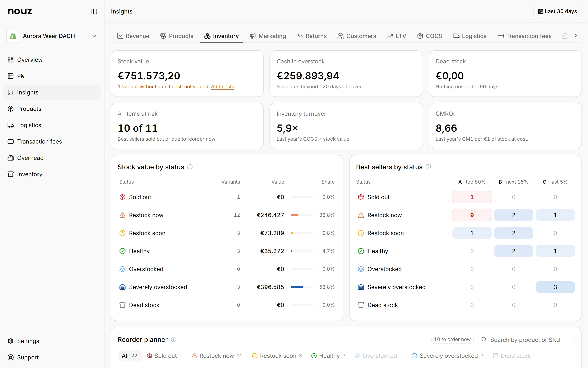Viewport: 588px width, 368px height.
Task: Switch to the Revenue tab
Action: pyautogui.click(x=133, y=36)
